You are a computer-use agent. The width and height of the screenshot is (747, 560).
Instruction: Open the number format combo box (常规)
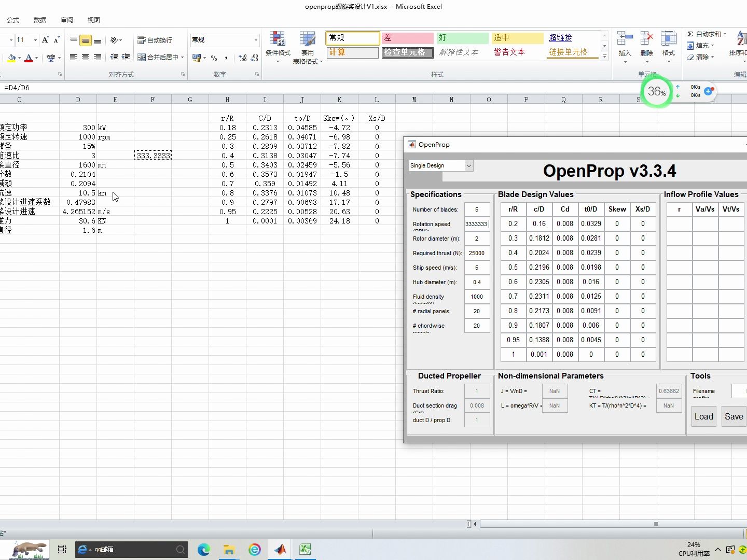[x=225, y=40]
